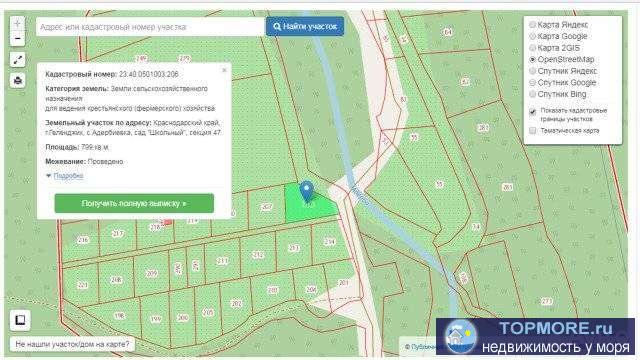Zoom in on the map

(x=18, y=24)
